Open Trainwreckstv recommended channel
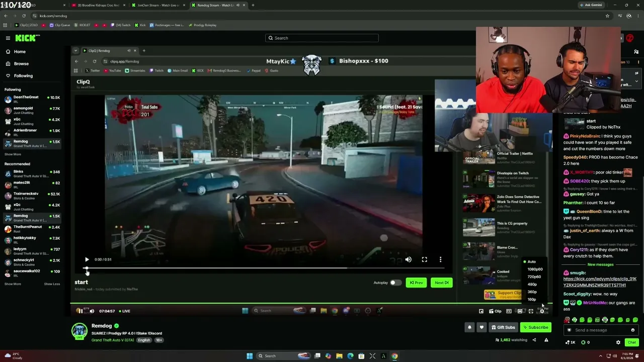Screen dimensions: 644x362 32,196
